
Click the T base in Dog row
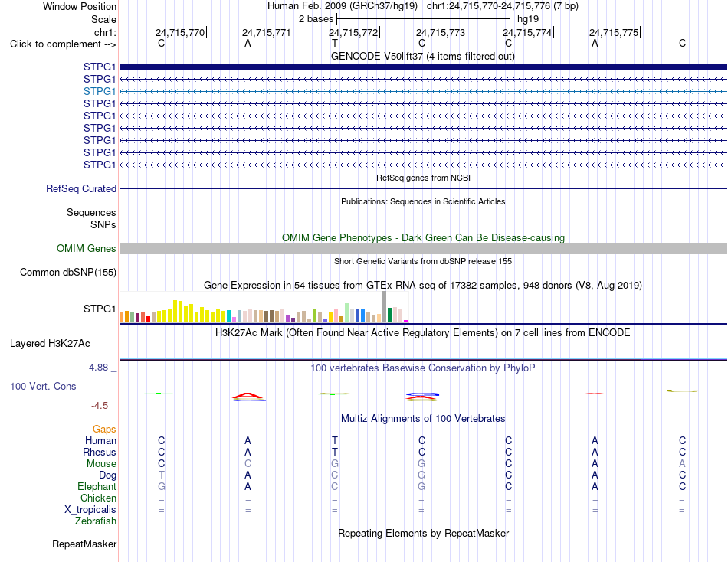(161, 475)
